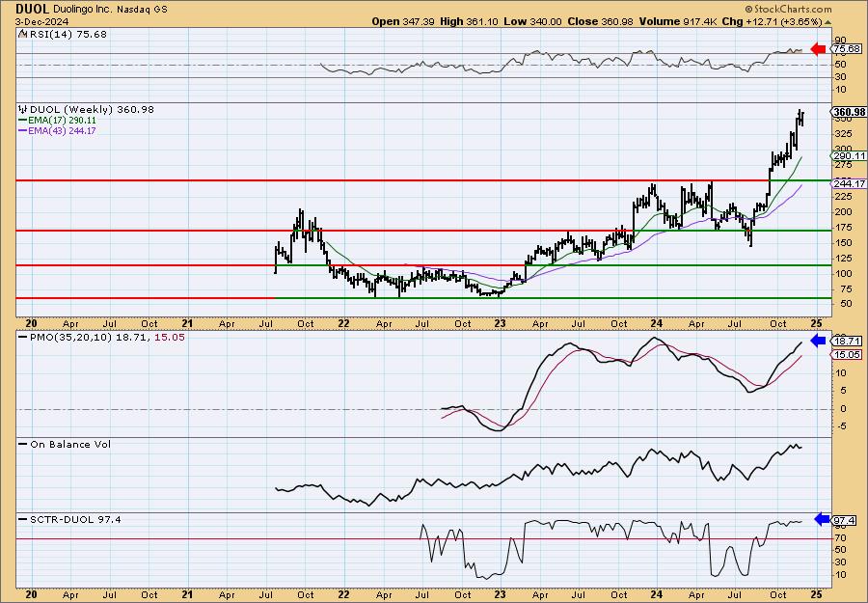Click the High 361.10 value
Image resolution: width=868 pixels, height=603 pixels.
(x=470, y=21)
